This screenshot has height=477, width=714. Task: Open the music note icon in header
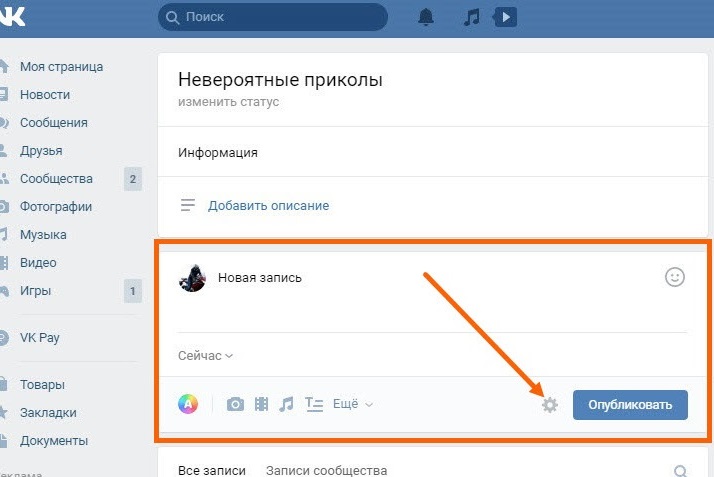coord(472,17)
